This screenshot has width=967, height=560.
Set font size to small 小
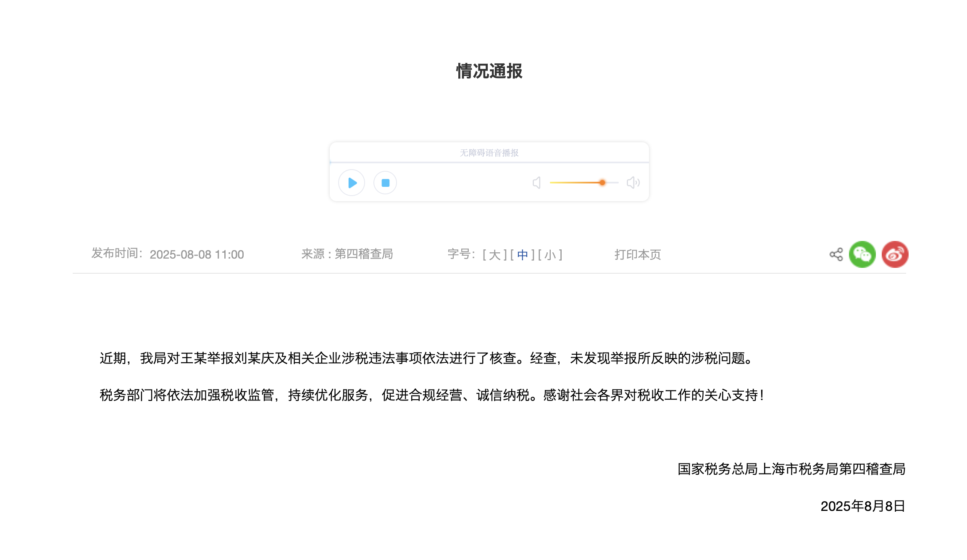pos(550,255)
